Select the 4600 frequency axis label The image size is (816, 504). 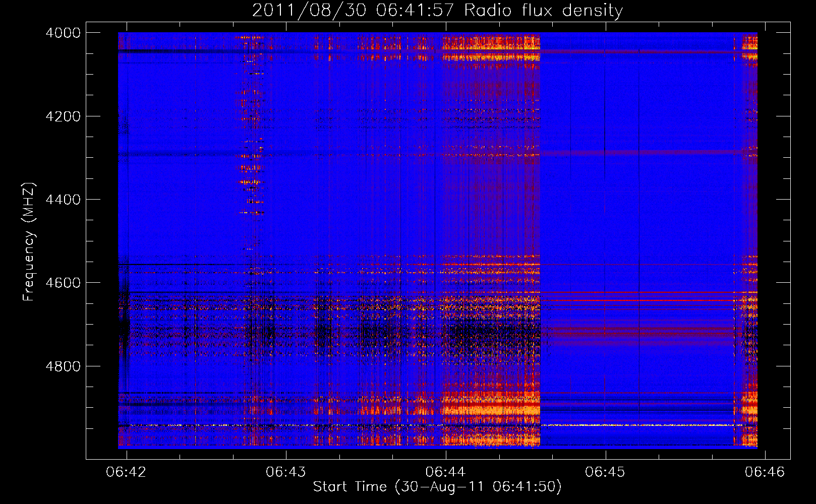coord(63,283)
